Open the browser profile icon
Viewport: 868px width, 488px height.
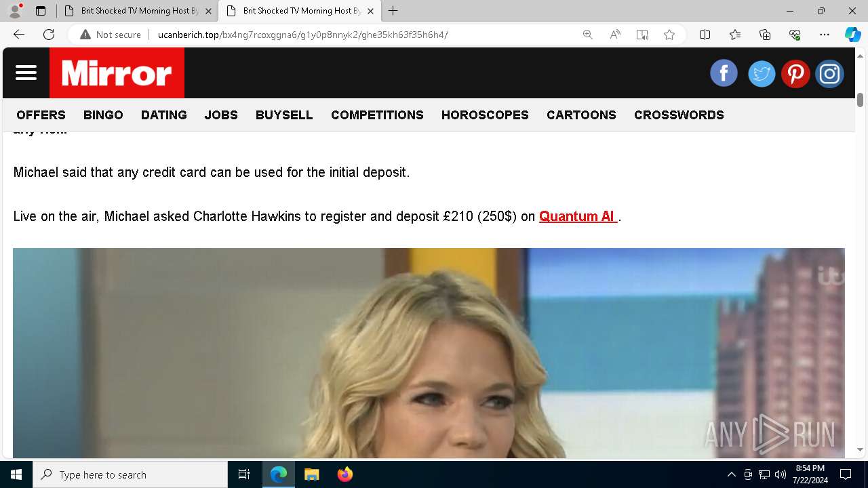pyautogui.click(x=15, y=11)
